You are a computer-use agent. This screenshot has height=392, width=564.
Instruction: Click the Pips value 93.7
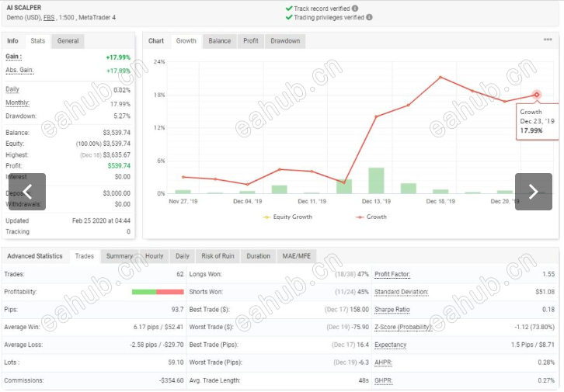coord(177,310)
